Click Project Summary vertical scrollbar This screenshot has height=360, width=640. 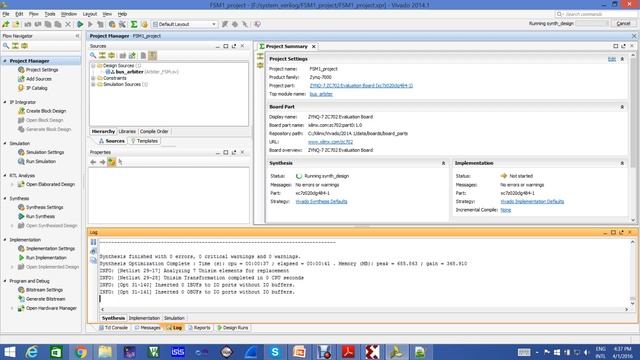pyautogui.click(x=633, y=112)
